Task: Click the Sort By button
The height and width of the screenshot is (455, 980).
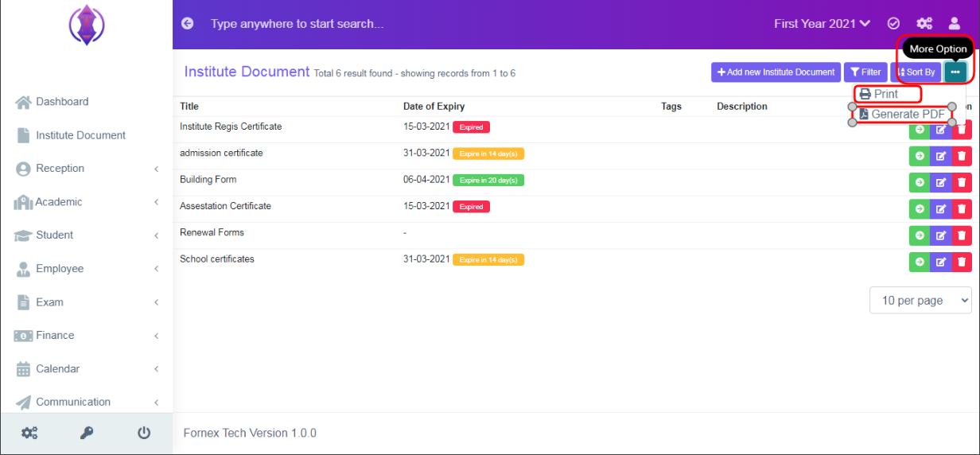Action: pyautogui.click(x=916, y=72)
